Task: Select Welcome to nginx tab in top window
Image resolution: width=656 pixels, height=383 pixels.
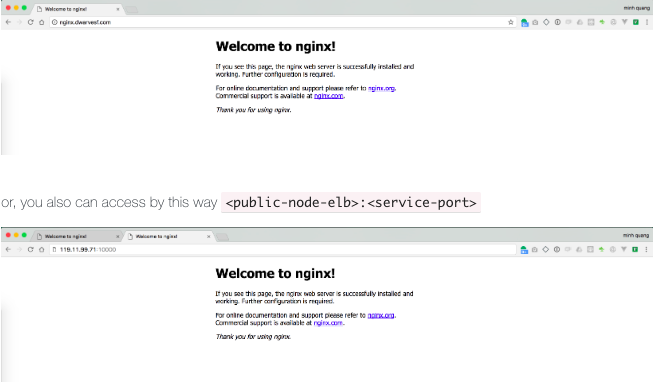Action: tap(78, 9)
